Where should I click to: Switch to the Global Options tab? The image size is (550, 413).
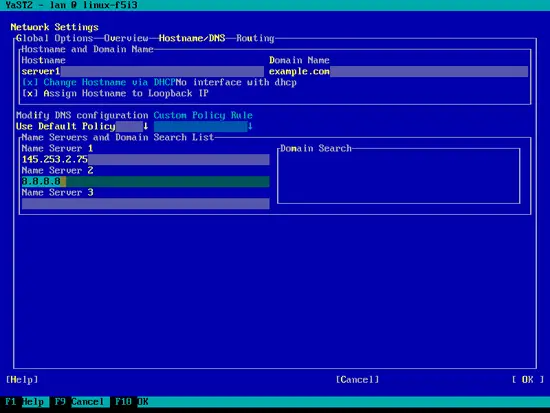(x=54, y=38)
